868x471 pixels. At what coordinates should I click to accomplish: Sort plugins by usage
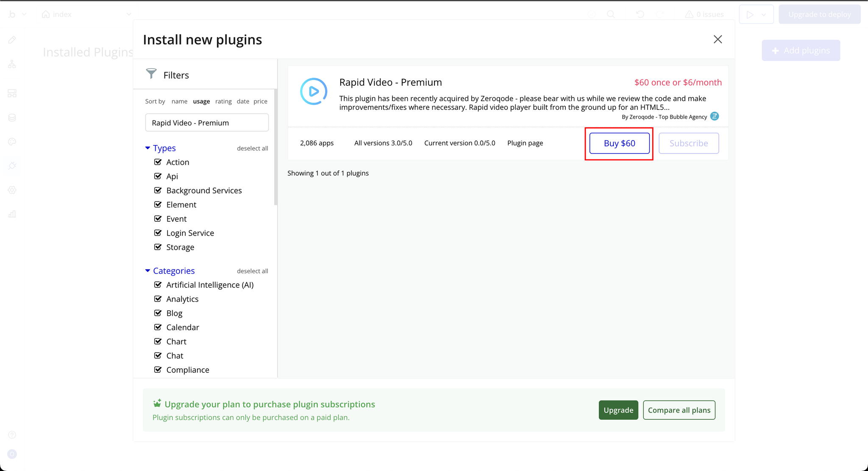(201, 101)
